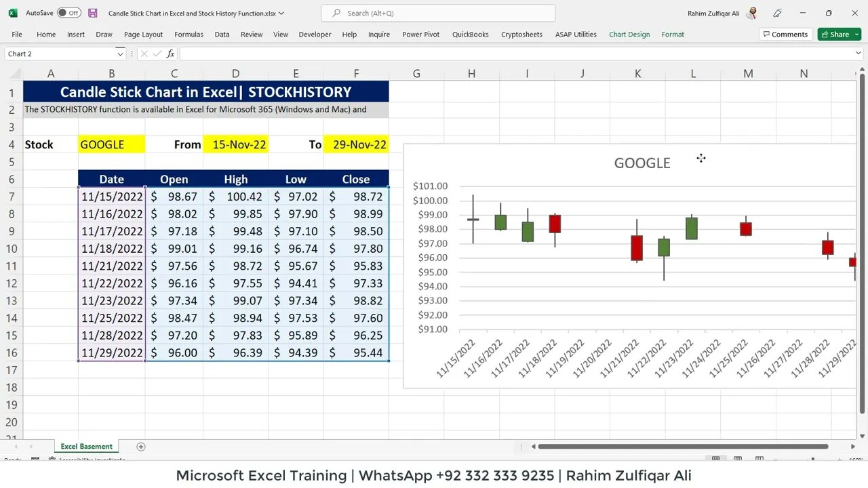The width and height of the screenshot is (868, 488).
Task: Select the Format tab
Action: 673,35
